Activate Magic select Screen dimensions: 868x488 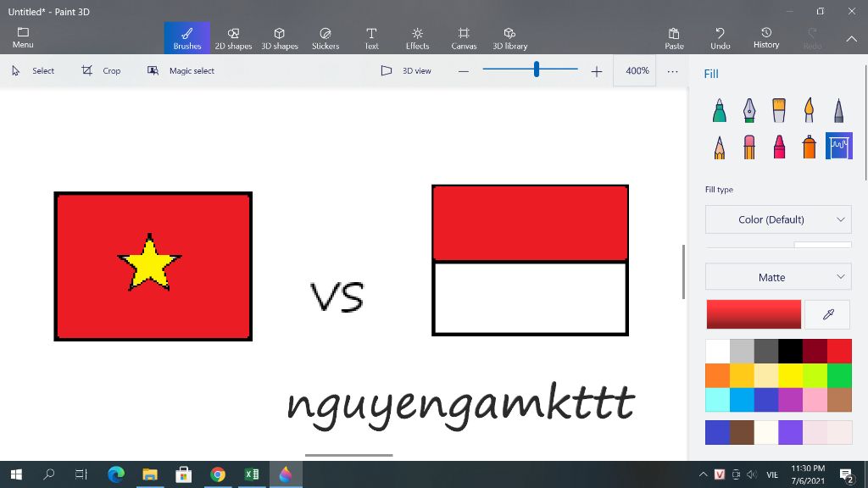181,71
